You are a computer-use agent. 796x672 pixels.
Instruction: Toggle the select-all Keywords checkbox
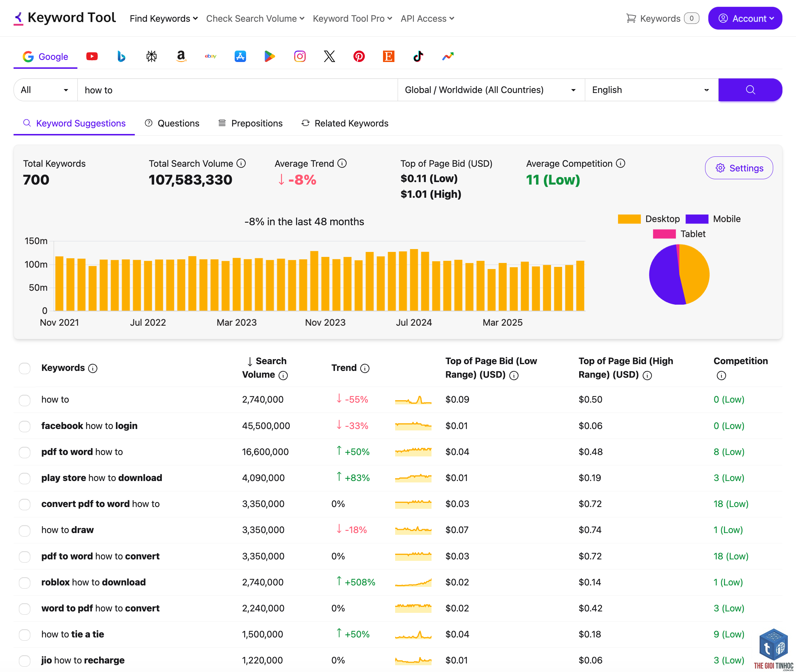[25, 368]
